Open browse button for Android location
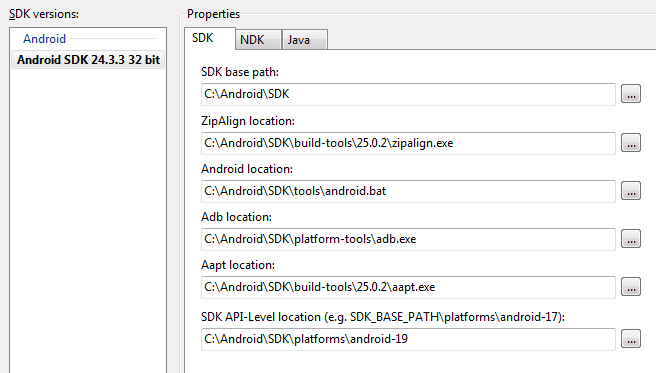This screenshot has width=656, height=373. [631, 191]
